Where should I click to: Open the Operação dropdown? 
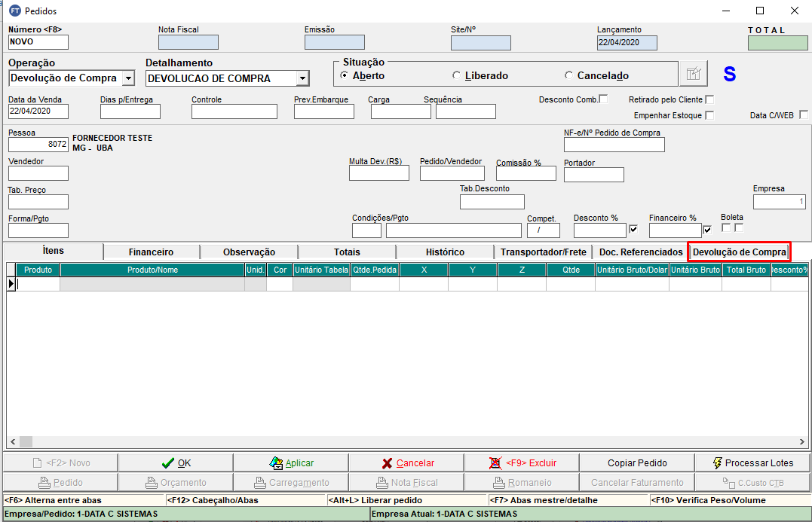[128, 78]
